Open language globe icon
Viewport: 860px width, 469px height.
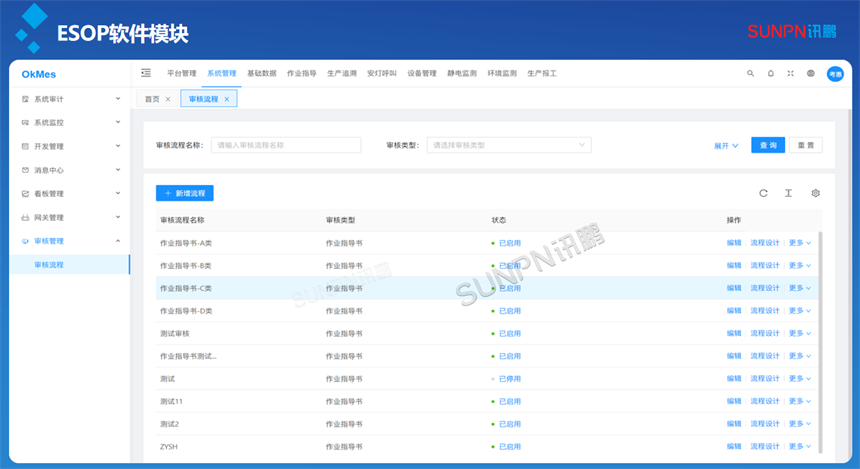811,74
